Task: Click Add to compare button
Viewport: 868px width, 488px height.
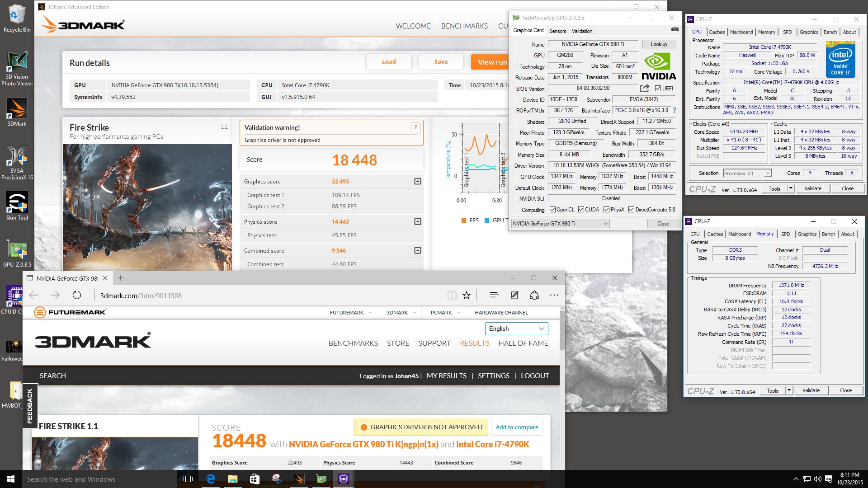Action: coord(517,427)
